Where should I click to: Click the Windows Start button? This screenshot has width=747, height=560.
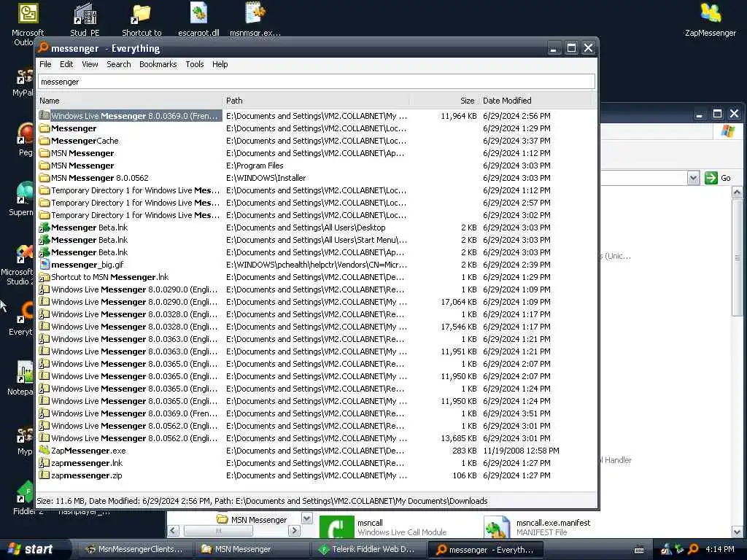30,549
